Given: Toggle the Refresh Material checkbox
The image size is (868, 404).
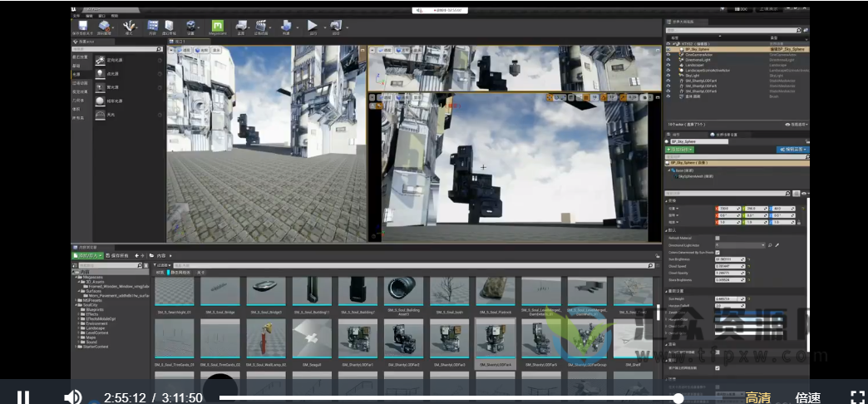Looking at the screenshot, I should click(x=718, y=238).
